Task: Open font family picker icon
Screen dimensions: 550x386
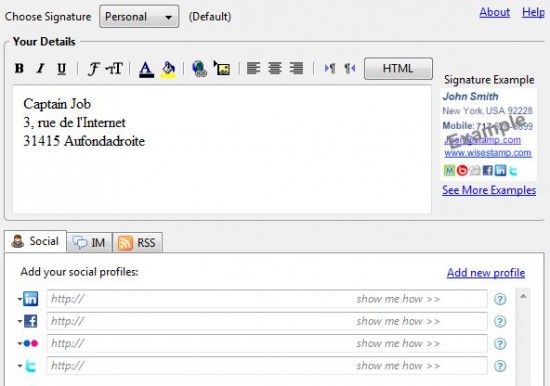Action: (94, 68)
